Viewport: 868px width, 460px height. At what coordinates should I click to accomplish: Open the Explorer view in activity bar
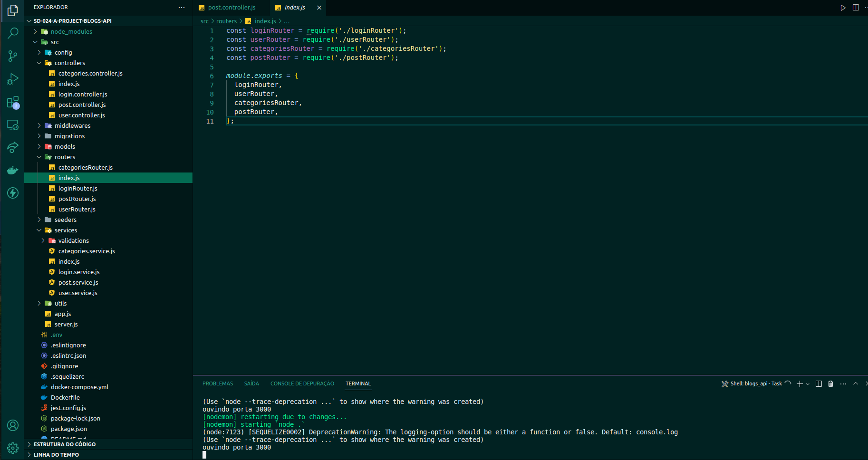(x=13, y=10)
